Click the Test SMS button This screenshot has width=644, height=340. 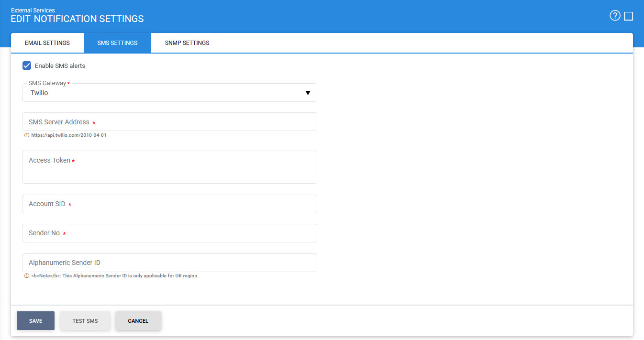click(85, 321)
